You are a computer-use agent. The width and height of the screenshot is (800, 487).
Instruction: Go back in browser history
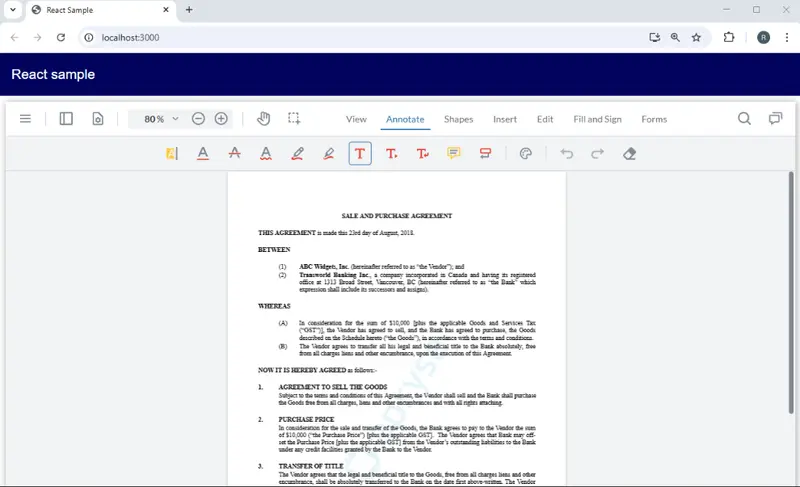tap(14, 37)
